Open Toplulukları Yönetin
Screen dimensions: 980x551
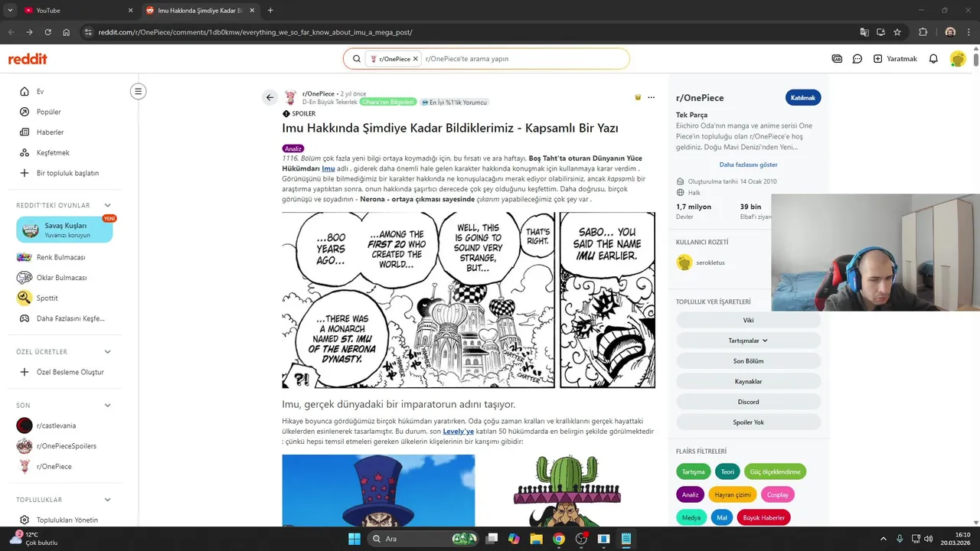[x=65, y=520]
